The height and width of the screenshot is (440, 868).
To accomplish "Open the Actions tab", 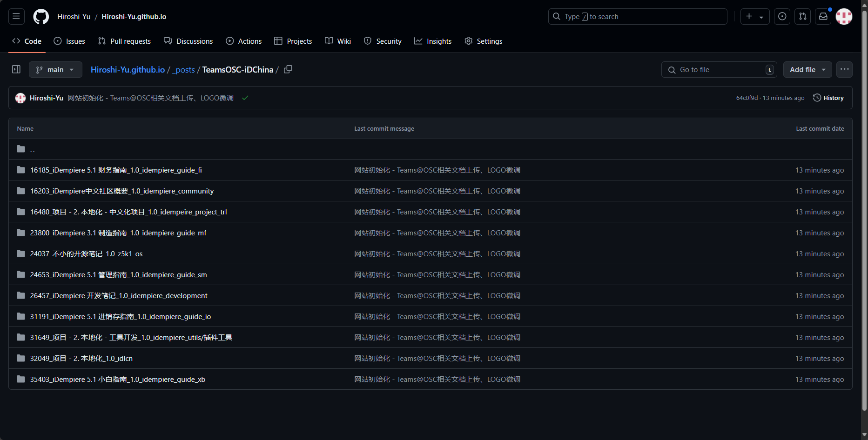I will click(244, 41).
